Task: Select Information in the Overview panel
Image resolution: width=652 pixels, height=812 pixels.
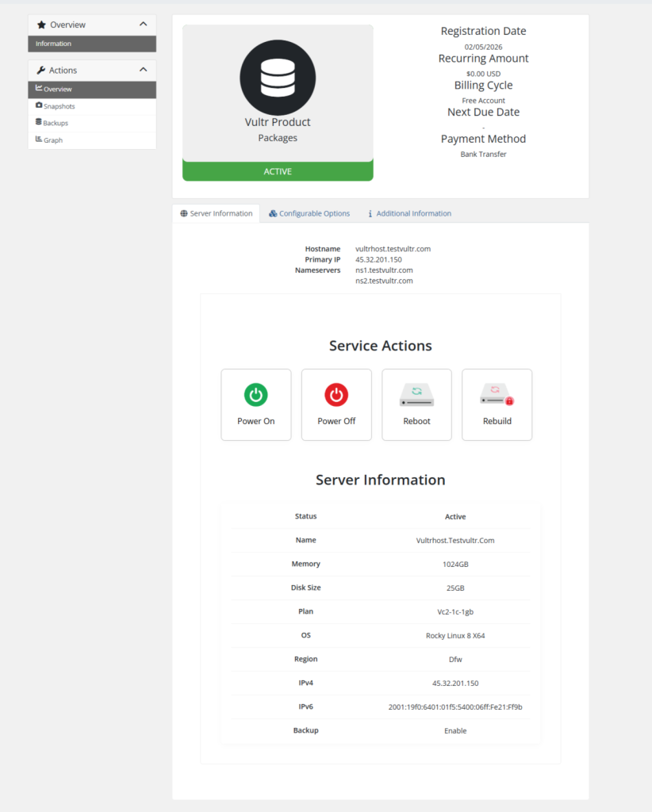Action: pos(92,44)
